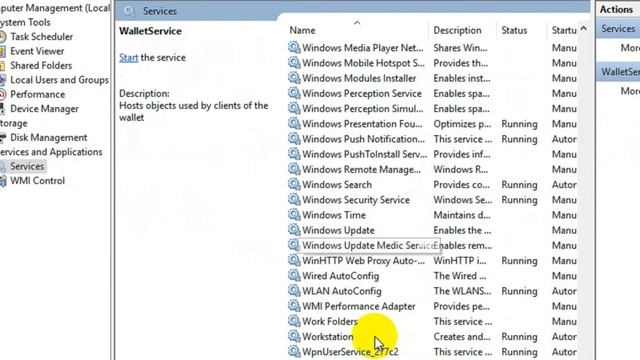Select Task Scheduler in the tree
640x360 pixels.
pos(41,37)
